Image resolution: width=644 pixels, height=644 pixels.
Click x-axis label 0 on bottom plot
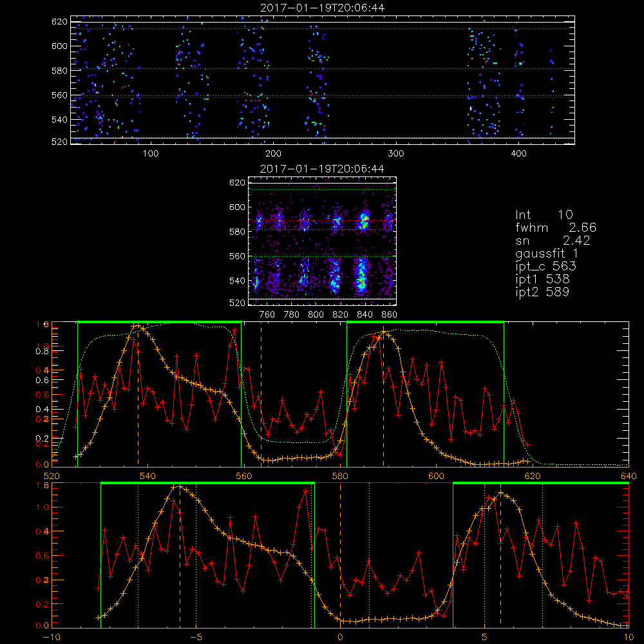(x=340, y=638)
